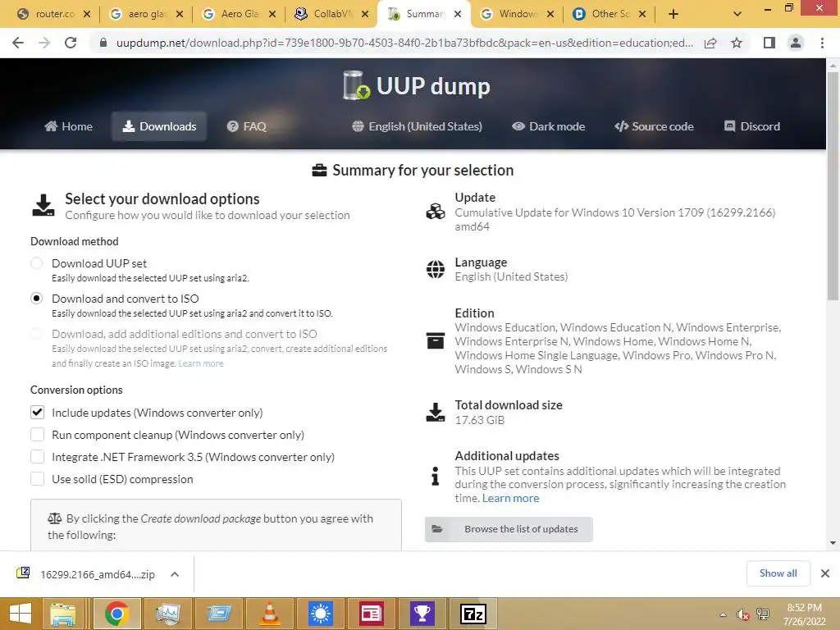This screenshot has width=840, height=630.
Task: Click network icon in system tray
Action: tap(763, 614)
